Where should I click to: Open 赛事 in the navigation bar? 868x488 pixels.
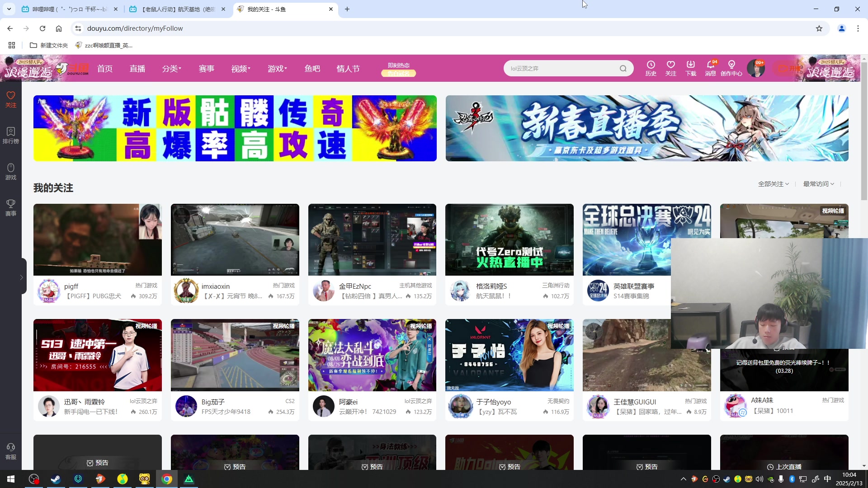point(207,69)
